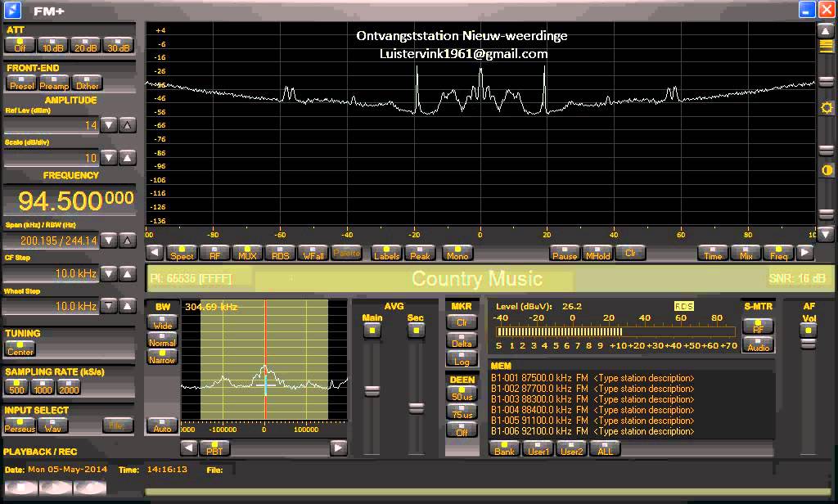Increase the Ref Lev value
This screenshot has width=838, height=504.
pos(127,125)
